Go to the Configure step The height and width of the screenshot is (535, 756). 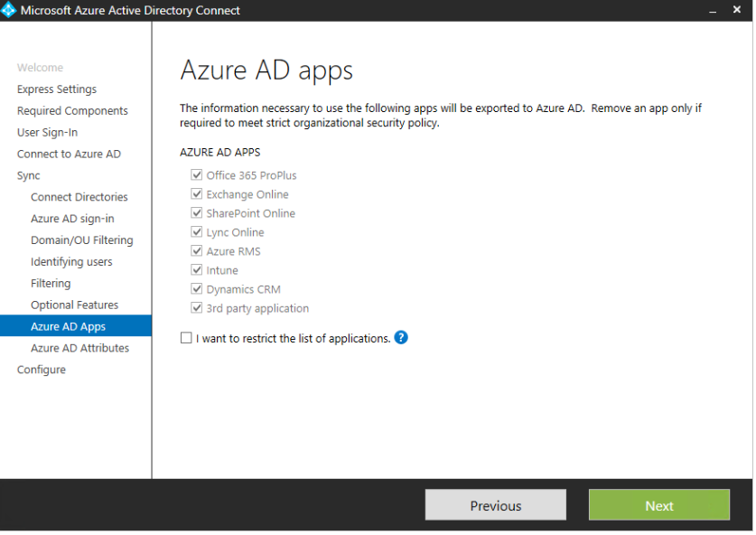[x=40, y=370]
